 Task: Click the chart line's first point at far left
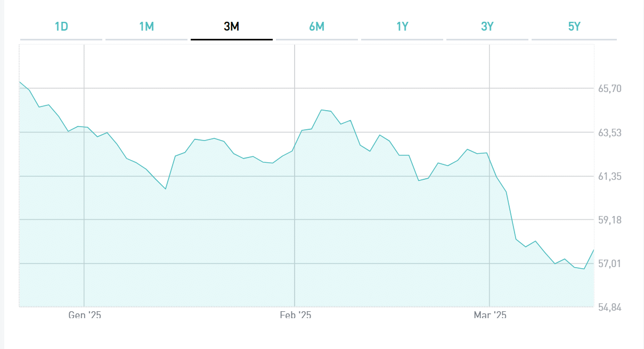(20, 82)
